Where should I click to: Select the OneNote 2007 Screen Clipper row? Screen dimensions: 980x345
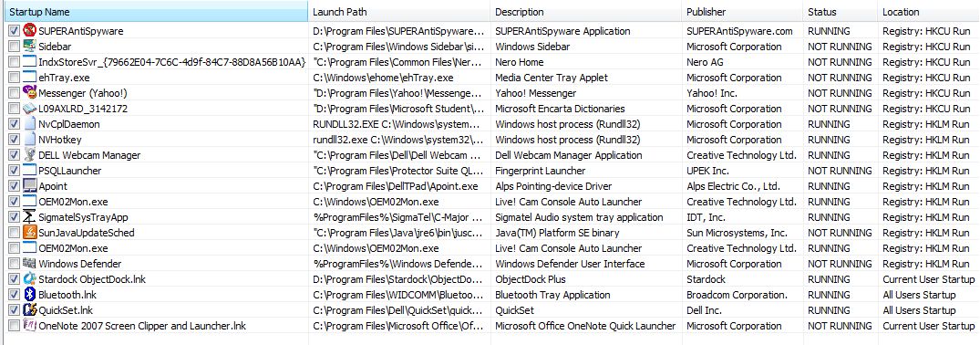pyautogui.click(x=490, y=326)
